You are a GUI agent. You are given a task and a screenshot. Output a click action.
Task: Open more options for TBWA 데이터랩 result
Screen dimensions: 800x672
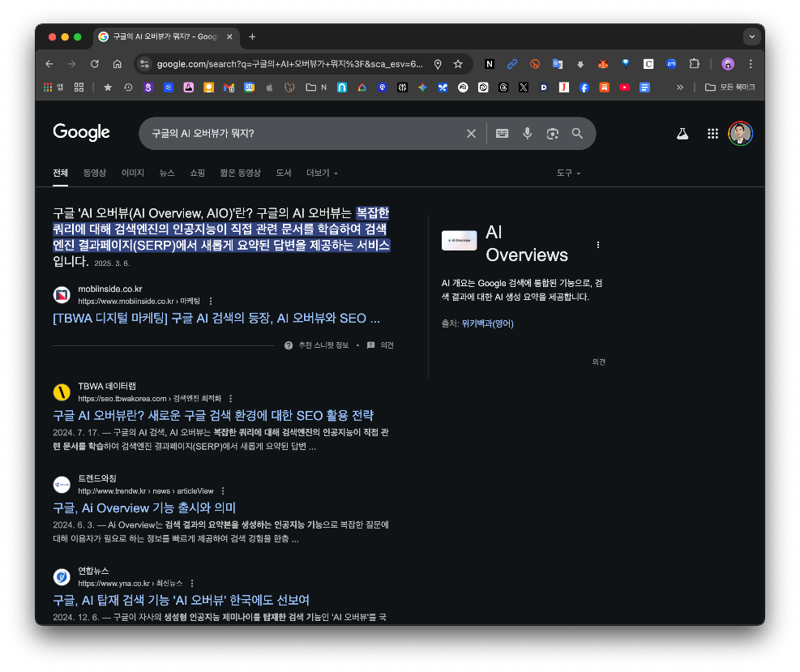231,399
